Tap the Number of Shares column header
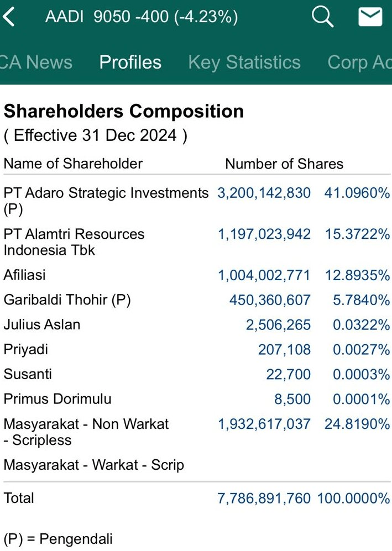The width and height of the screenshot is (392, 551). (284, 164)
